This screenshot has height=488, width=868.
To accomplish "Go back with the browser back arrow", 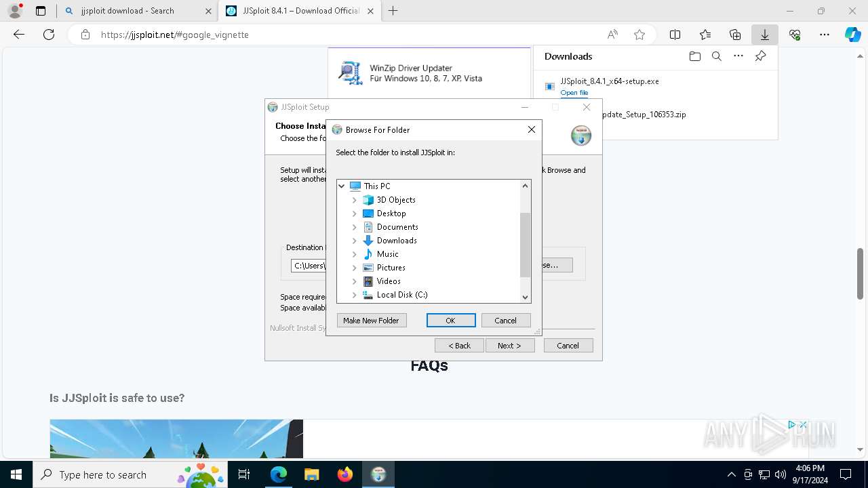I will (x=19, y=35).
